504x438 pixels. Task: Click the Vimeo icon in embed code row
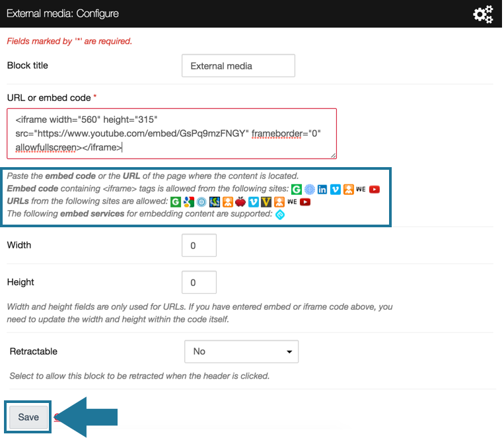tap(335, 189)
